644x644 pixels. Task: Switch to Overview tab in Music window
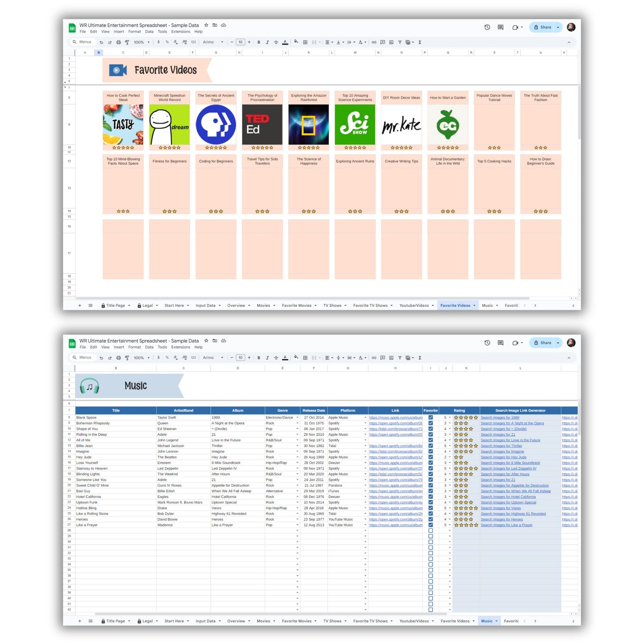[236, 621]
